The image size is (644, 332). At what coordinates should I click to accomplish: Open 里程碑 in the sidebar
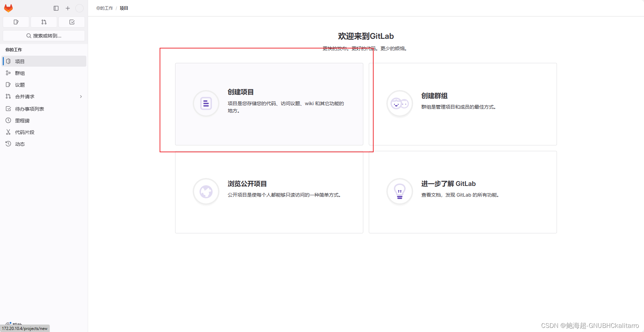(x=44, y=120)
